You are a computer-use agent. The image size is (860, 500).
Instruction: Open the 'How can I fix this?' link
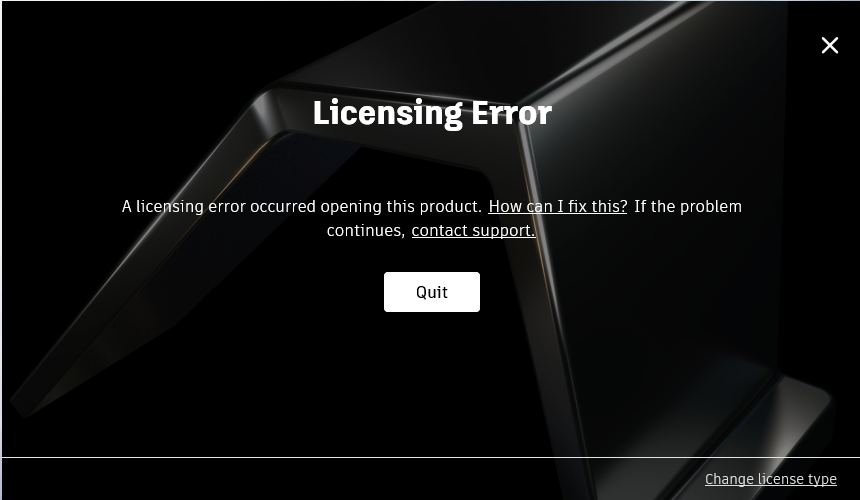point(557,207)
